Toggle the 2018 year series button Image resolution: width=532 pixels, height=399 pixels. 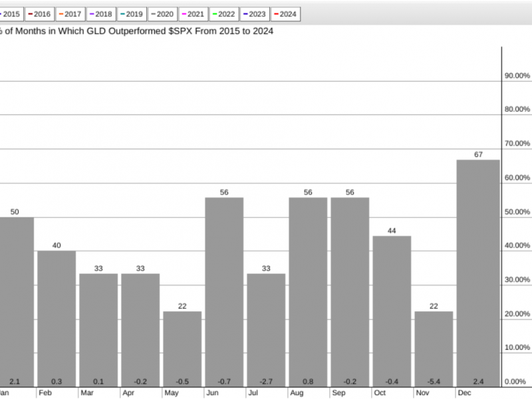[101, 14]
